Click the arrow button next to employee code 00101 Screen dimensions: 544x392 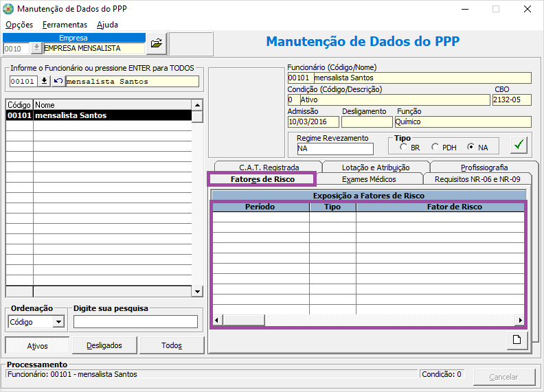[x=44, y=81]
